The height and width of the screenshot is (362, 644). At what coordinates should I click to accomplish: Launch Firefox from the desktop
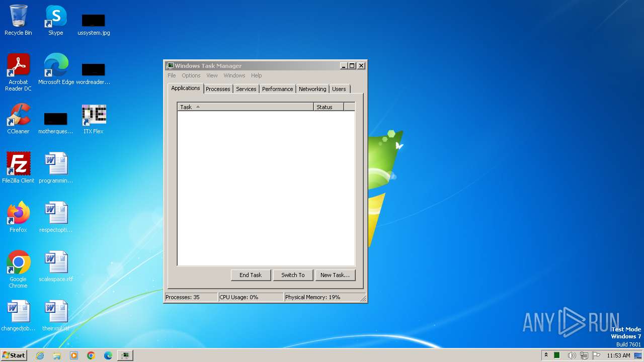(18, 217)
